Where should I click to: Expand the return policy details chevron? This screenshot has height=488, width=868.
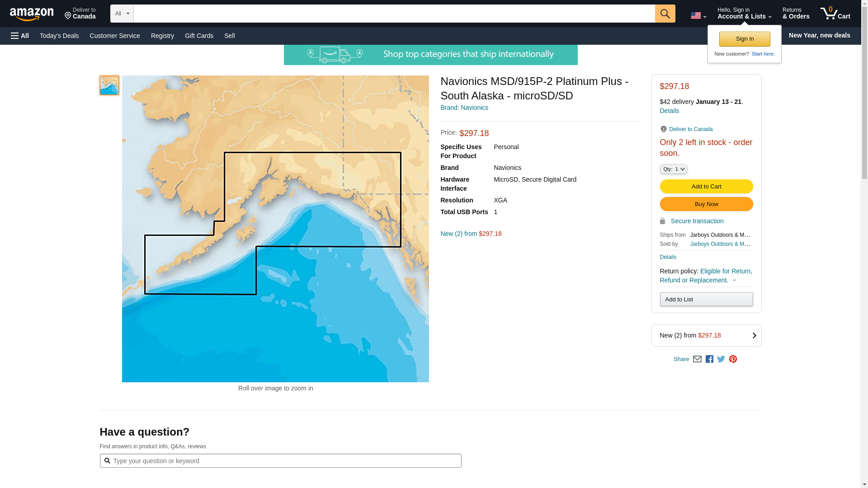[734, 280]
